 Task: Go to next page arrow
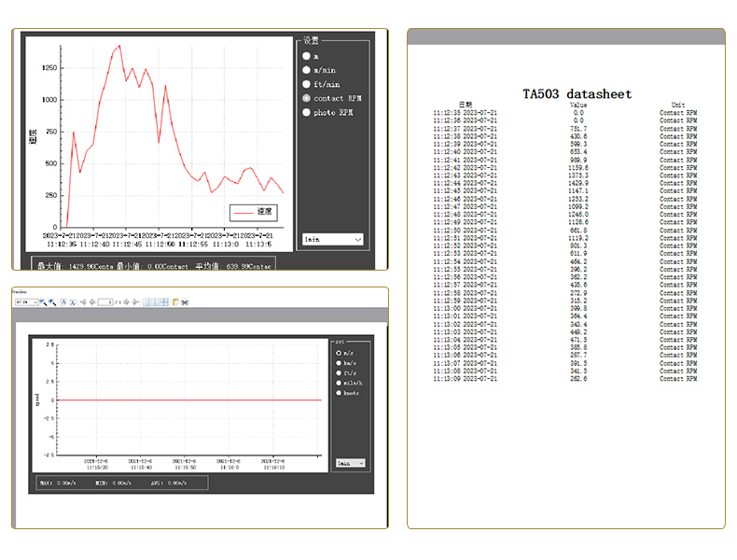[x=126, y=302]
